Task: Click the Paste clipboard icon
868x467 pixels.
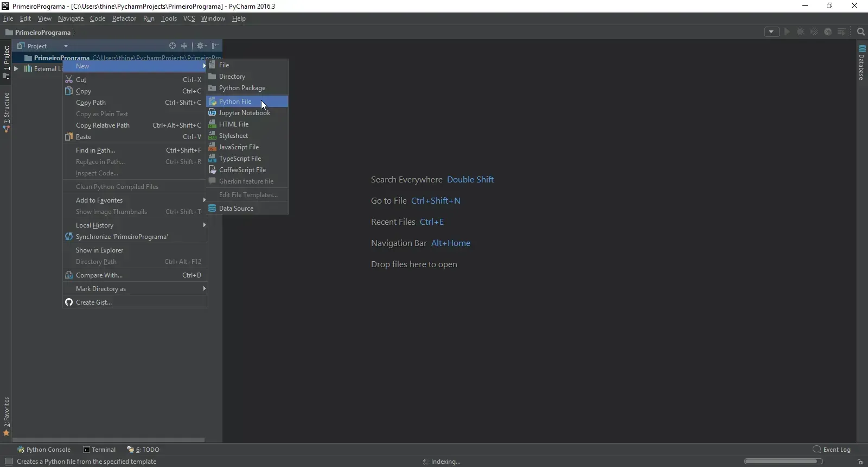Action: [x=69, y=137]
